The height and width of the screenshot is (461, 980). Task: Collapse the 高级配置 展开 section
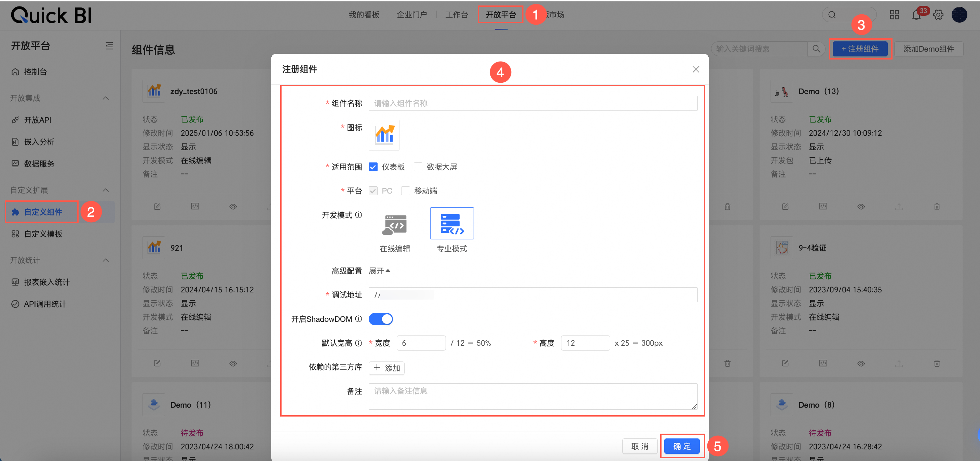point(379,271)
